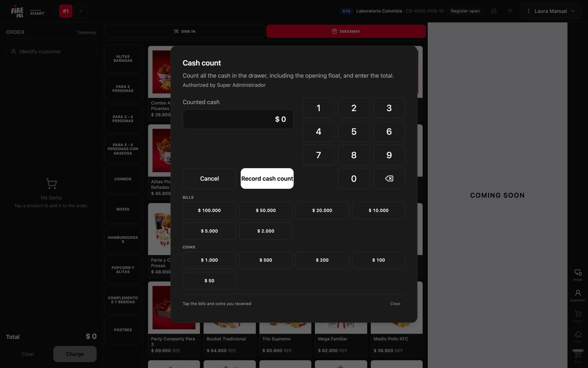Click the eraser Clear icon in the right rail
Viewport: 588px width, 368px height.
pos(578,337)
